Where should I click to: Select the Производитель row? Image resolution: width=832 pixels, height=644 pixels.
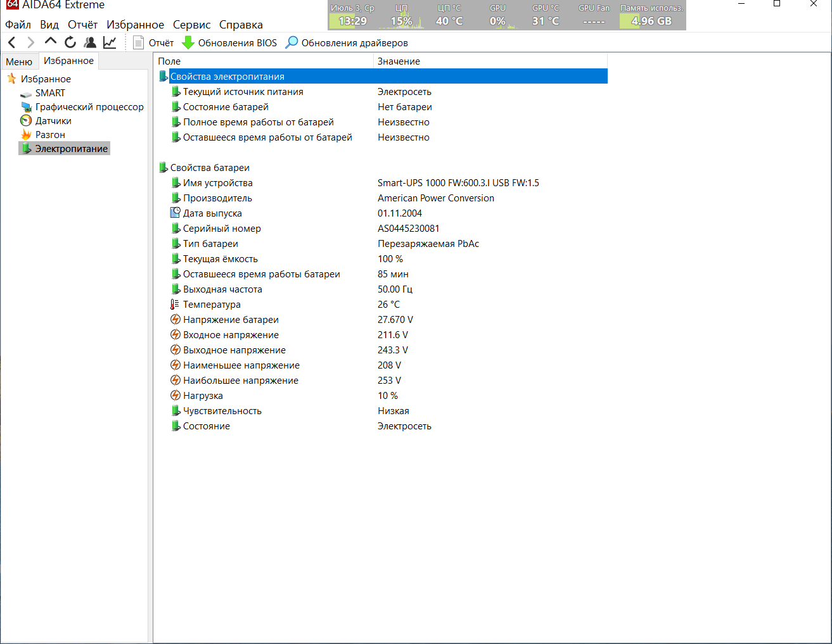[382, 198]
